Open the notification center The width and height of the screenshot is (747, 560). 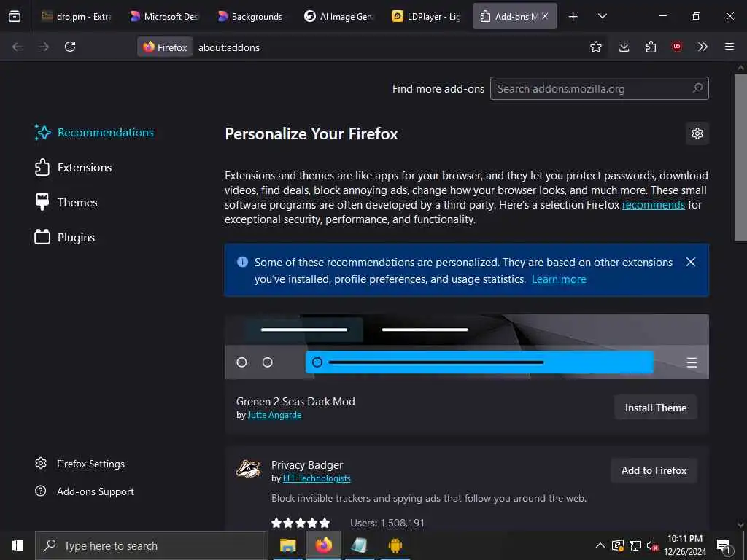point(724,545)
